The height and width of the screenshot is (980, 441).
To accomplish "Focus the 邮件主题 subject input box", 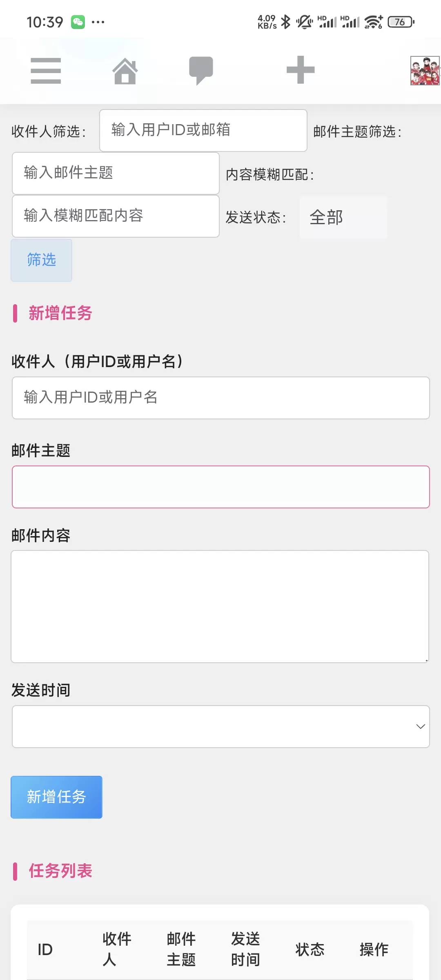I will tap(221, 487).
